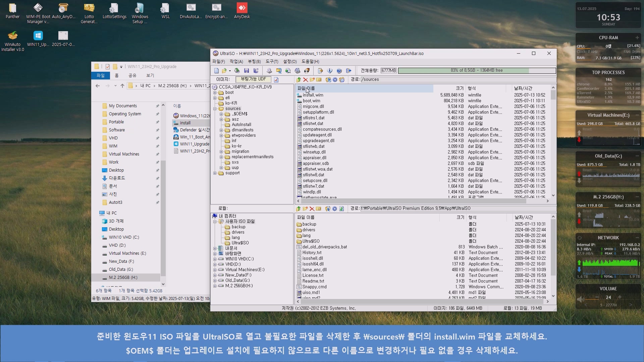644x362 pixels.
Task: Switch to the 보기 tab in Explorer
Action: 150,75
